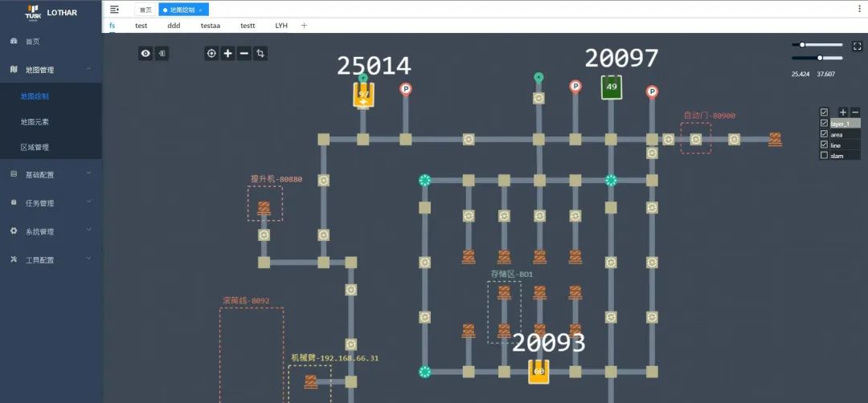The width and height of the screenshot is (868, 403).
Task: Expand the 任务管理 sidebar menu
Action: [51, 203]
